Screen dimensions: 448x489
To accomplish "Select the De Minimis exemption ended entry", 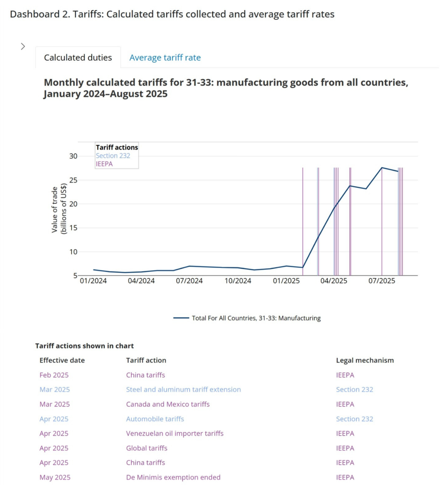I will [173, 477].
